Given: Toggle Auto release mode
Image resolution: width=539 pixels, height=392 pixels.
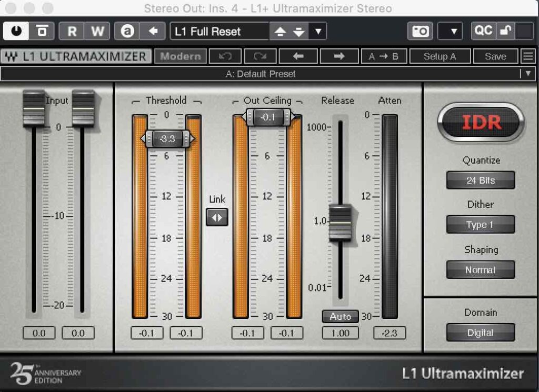Looking at the screenshot, I should click(340, 317).
